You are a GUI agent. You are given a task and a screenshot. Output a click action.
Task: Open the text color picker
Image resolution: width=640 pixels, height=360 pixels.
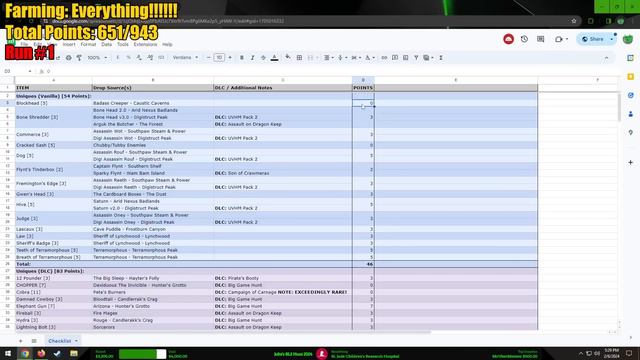tap(274, 58)
